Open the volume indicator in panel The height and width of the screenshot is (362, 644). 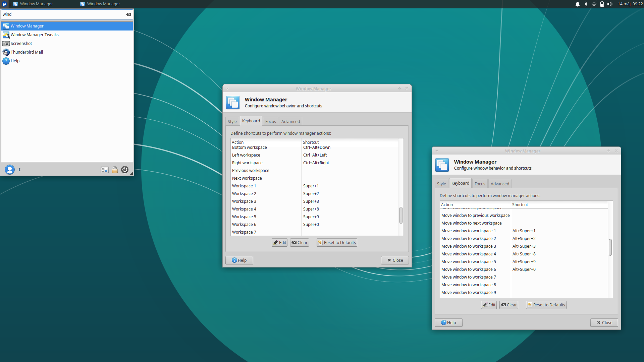[x=610, y=4]
